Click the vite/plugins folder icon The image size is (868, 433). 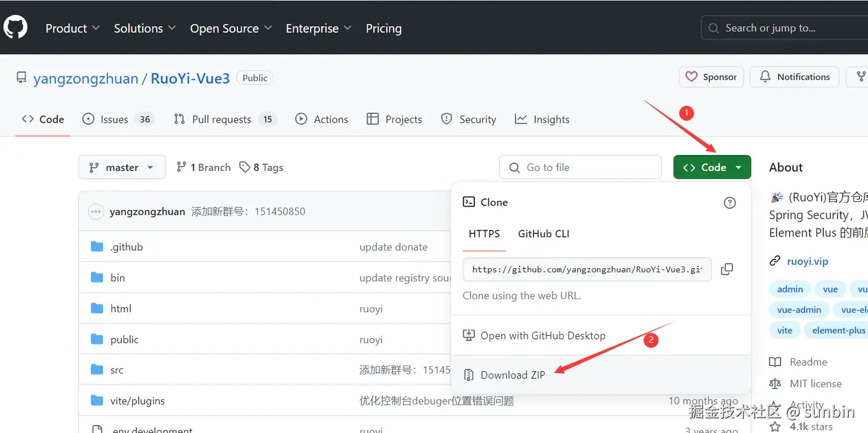97,401
